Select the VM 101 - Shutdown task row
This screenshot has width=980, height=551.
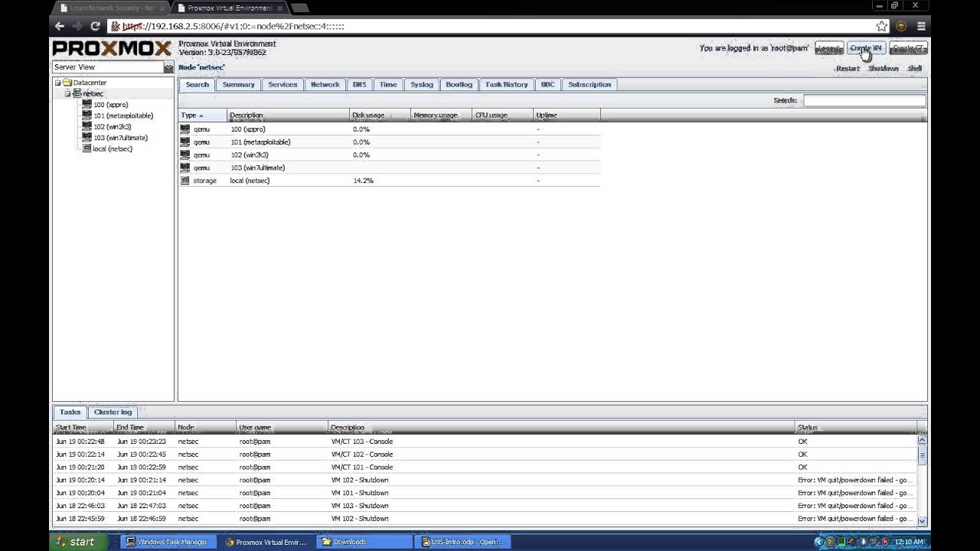[x=485, y=493]
